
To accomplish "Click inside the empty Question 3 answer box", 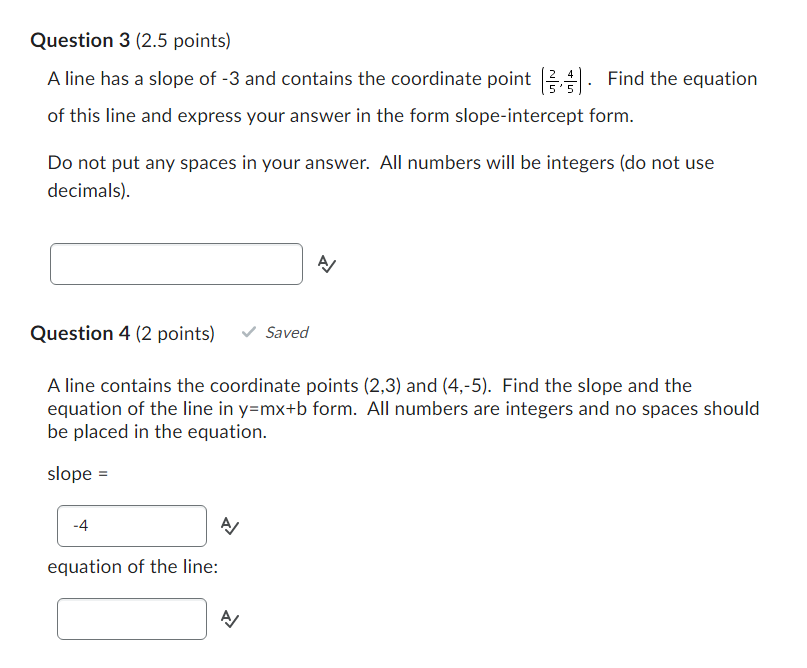I will pos(176,263).
